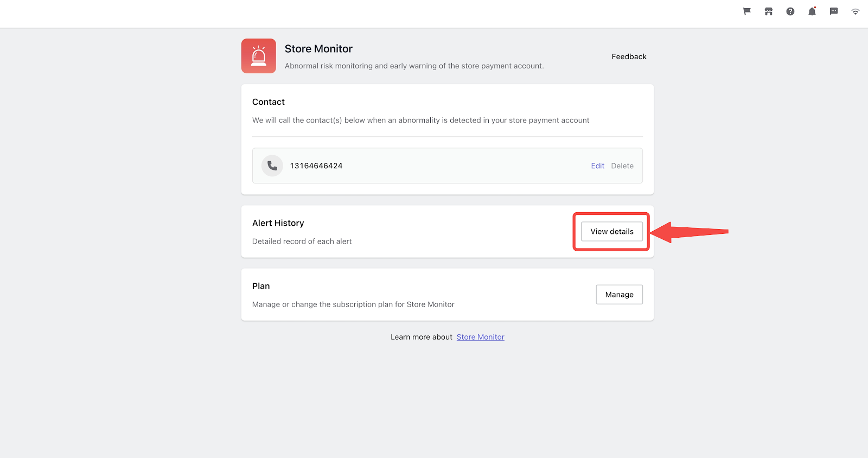Click the phone number 13164646424 text
This screenshot has height=458, width=868.
(316, 166)
